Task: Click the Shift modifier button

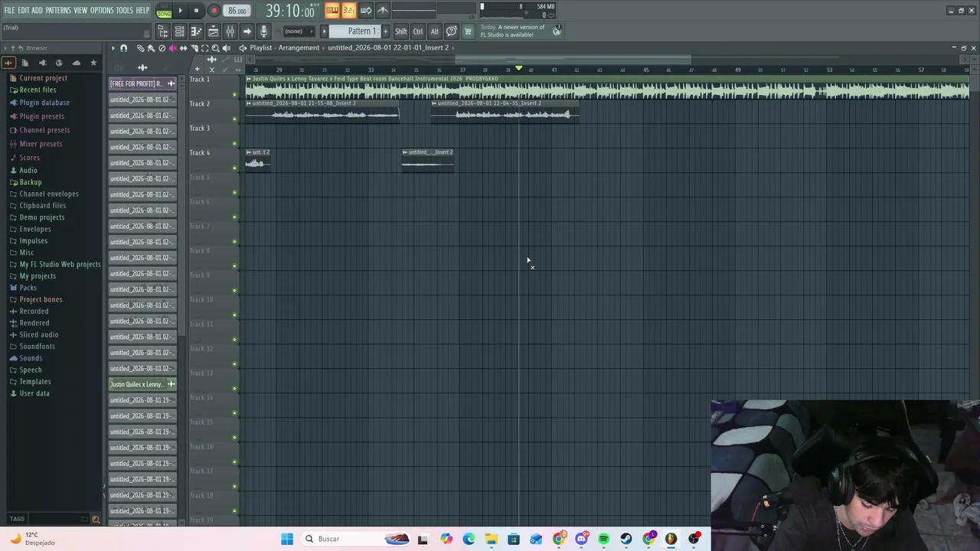Action: pyautogui.click(x=401, y=31)
